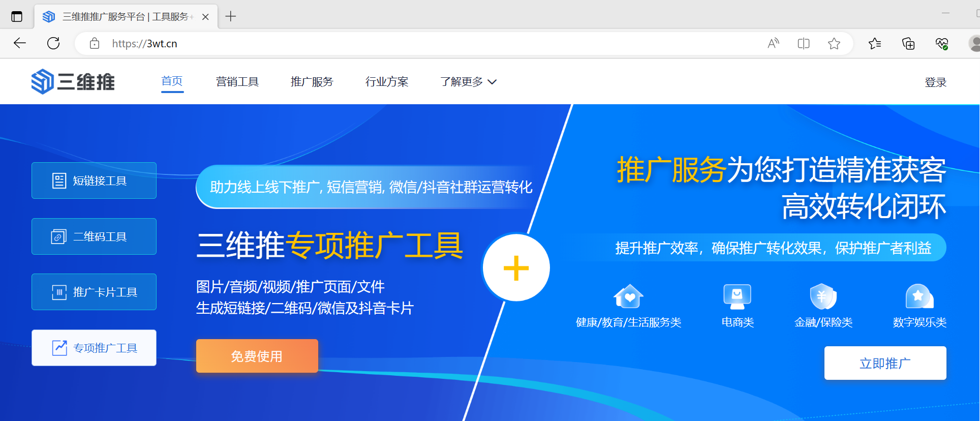This screenshot has width=980, height=421.
Task: Open the 行业方案 menu item
Action: (387, 82)
